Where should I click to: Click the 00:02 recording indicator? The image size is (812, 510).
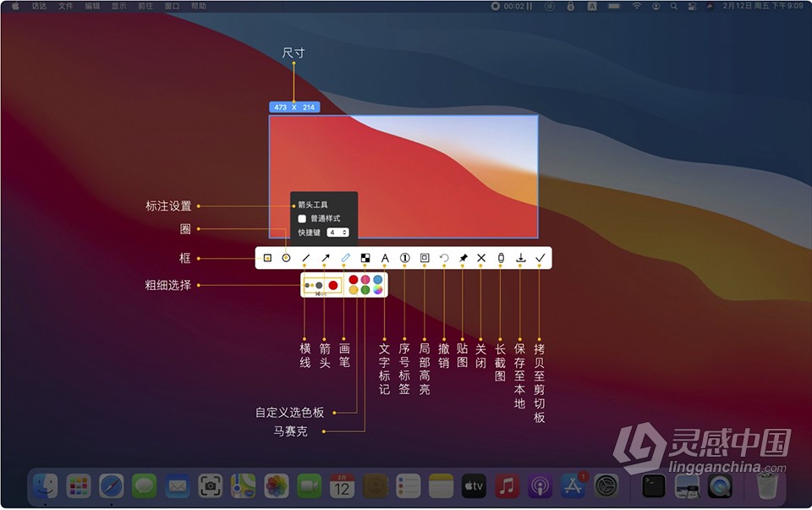(x=512, y=6)
